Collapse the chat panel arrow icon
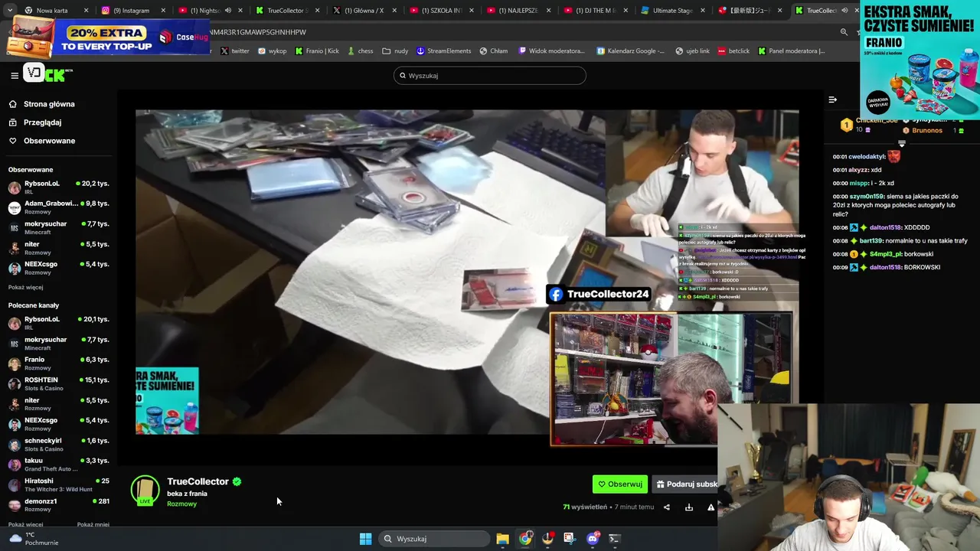 click(x=832, y=99)
